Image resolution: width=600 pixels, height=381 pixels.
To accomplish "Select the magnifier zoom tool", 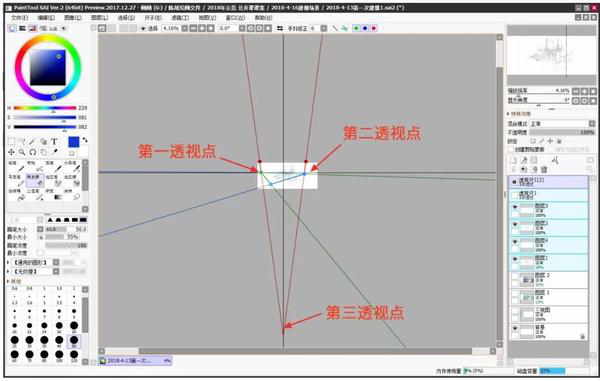I will (22, 152).
